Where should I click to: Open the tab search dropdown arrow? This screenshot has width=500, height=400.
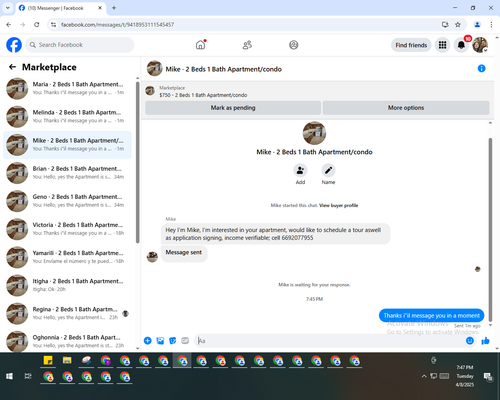click(x=8, y=8)
